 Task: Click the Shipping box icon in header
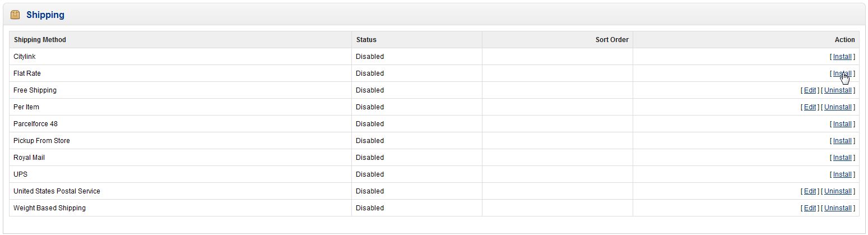click(x=15, y=15)
